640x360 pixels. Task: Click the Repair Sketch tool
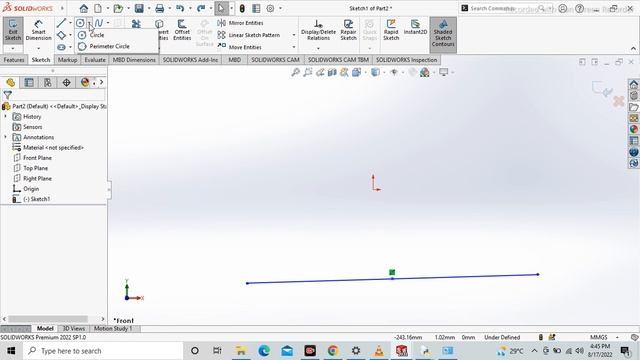(x=349, y=30)
